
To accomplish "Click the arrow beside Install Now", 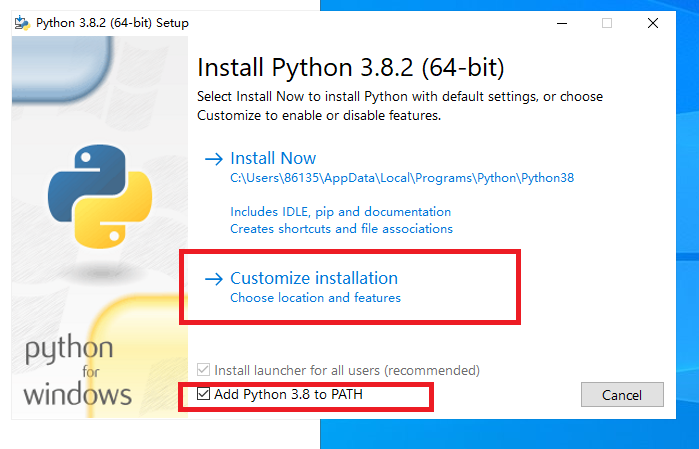I will click(x=214, y=159).
